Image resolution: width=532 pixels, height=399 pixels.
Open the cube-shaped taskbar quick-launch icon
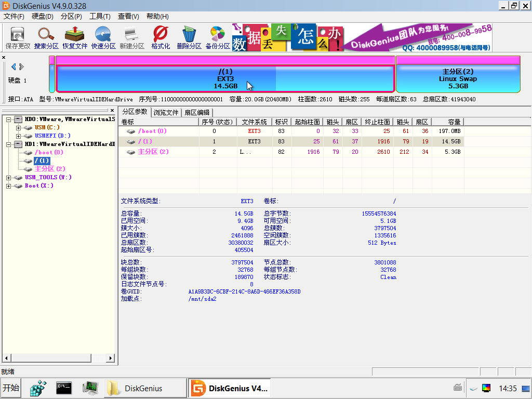point(38,388)
